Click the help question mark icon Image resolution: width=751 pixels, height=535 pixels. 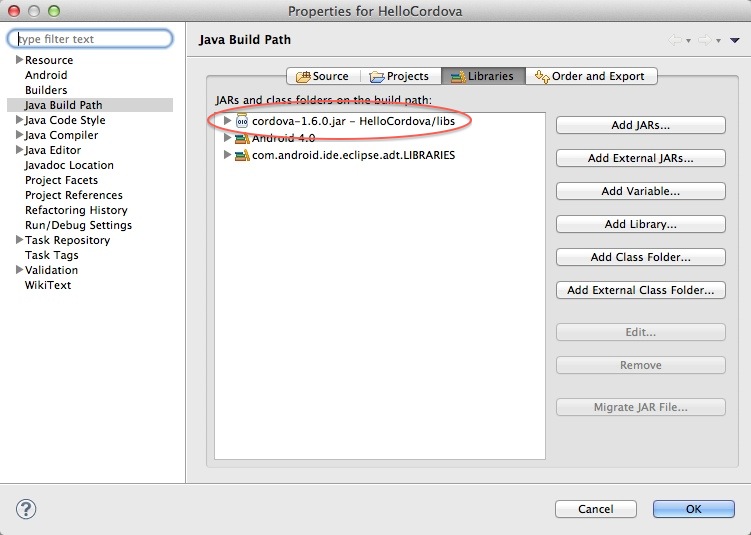(25, 509)
